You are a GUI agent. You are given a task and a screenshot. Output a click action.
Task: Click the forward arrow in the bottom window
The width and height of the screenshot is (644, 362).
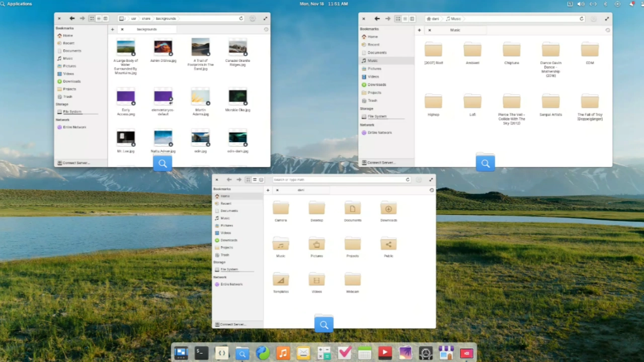pos(238,179)
